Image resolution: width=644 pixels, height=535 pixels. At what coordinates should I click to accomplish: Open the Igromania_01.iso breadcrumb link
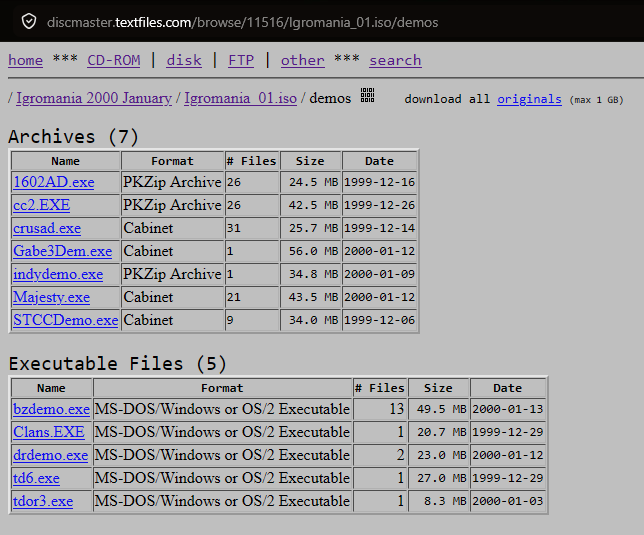point(240,98)
